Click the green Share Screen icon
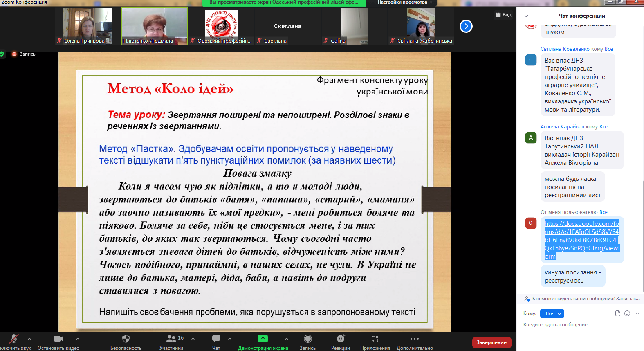This screenshot has width=644, height=351. click(x=263, y=339)
